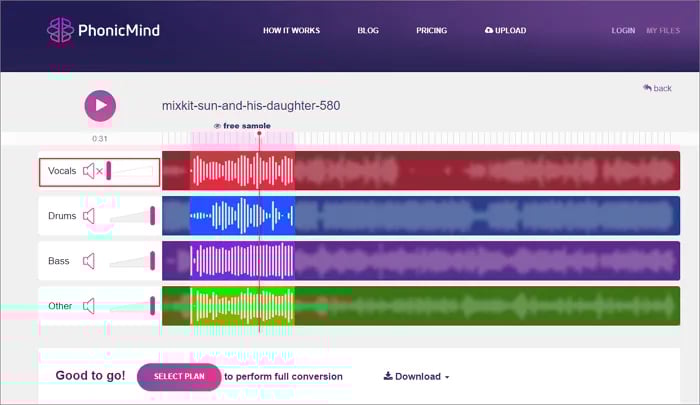Click the PhonicMind brain logo icon
The image size is (700, 405).
click(60, 30)
